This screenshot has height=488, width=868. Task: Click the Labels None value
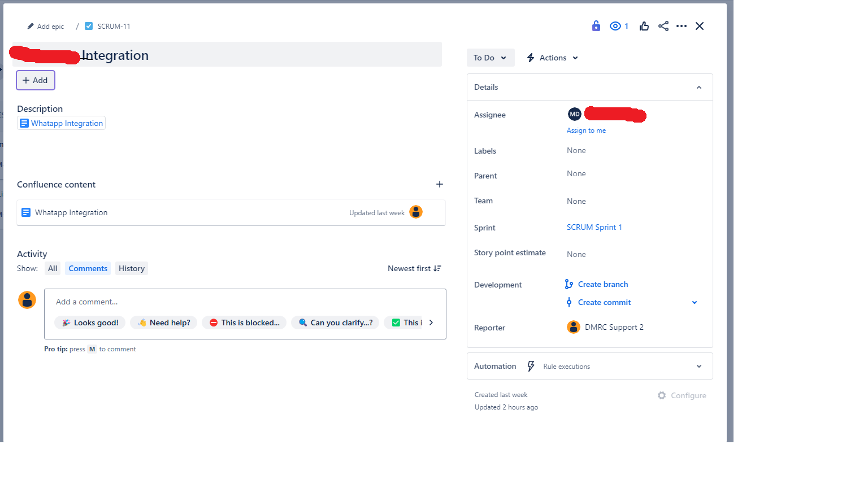point(576,150)
